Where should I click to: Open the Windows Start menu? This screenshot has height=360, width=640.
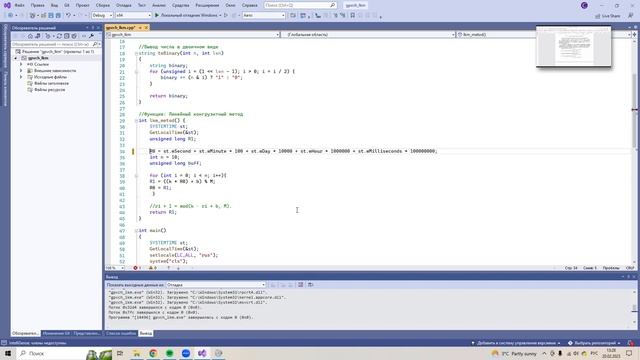click(8, 353)
